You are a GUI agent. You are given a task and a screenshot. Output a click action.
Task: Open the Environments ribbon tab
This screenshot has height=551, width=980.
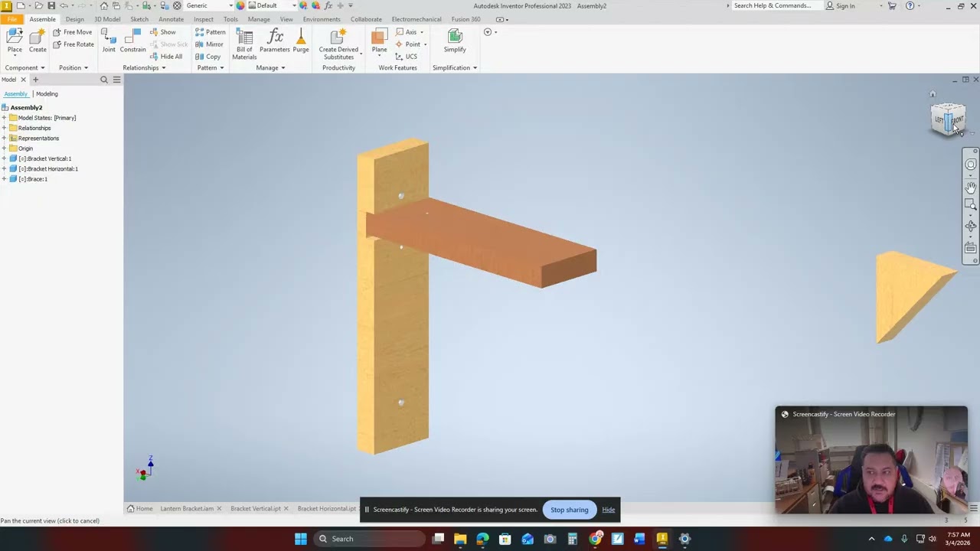tap(322, 19)
